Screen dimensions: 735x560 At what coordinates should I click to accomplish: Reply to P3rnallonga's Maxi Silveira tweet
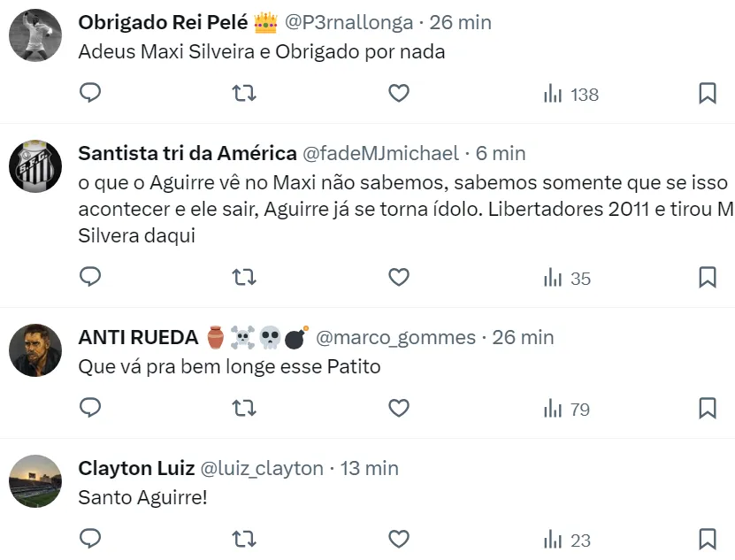point(90,93)
